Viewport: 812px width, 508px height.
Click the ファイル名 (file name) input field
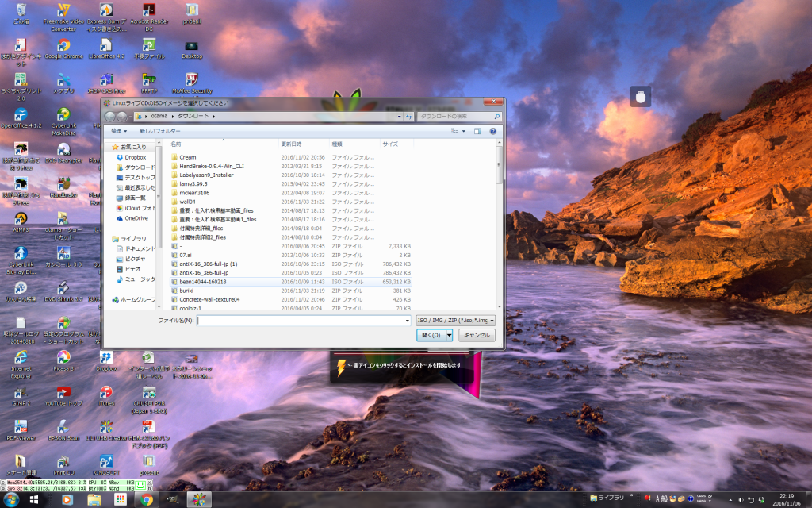coord(304,320)
